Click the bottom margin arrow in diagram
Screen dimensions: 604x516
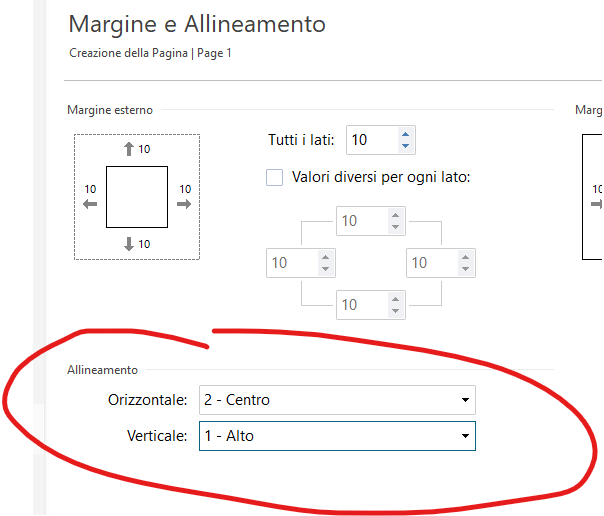click(x=128, y=243)
